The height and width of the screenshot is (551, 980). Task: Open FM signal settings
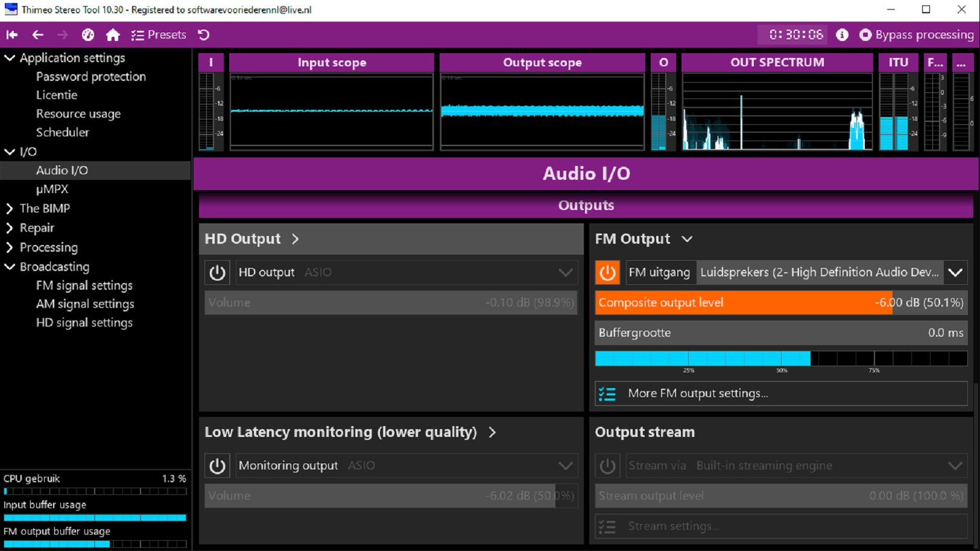[84, 285]
